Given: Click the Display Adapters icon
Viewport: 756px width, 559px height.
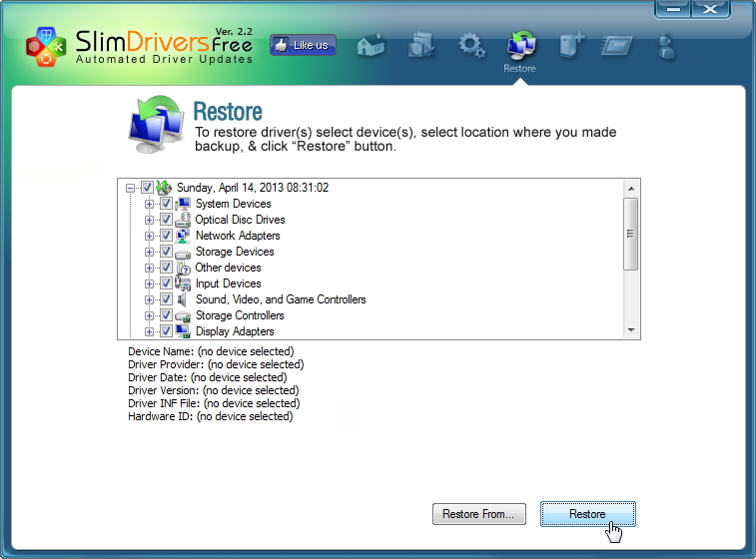Looking at the screenshot, I should (183, 331).
